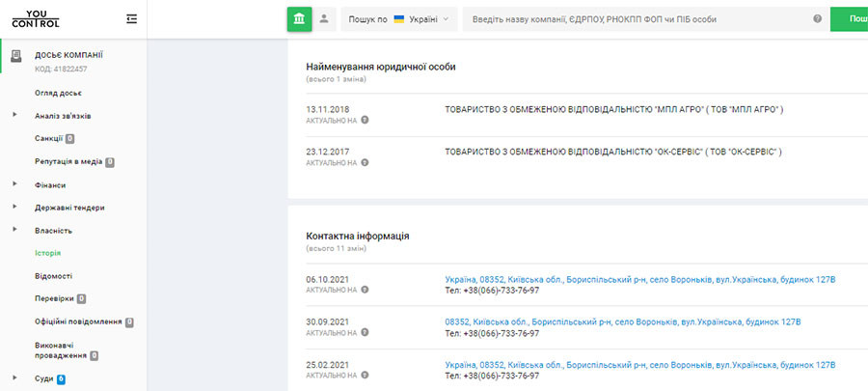Viewport: 868px width, 391px height.
Task: Click the Суди blue count badge
Action: coord(61,379)
